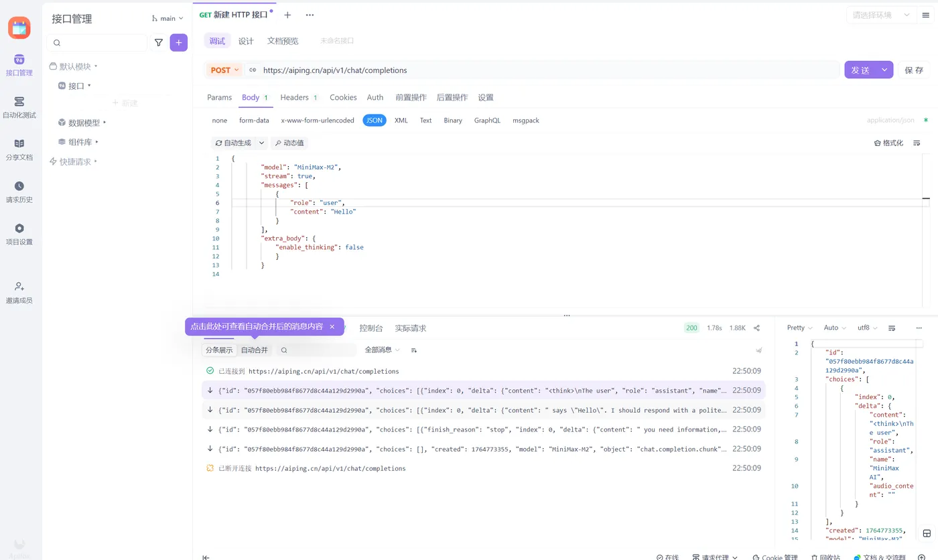Click the link icon beside the URL

[x=253, y=70]
